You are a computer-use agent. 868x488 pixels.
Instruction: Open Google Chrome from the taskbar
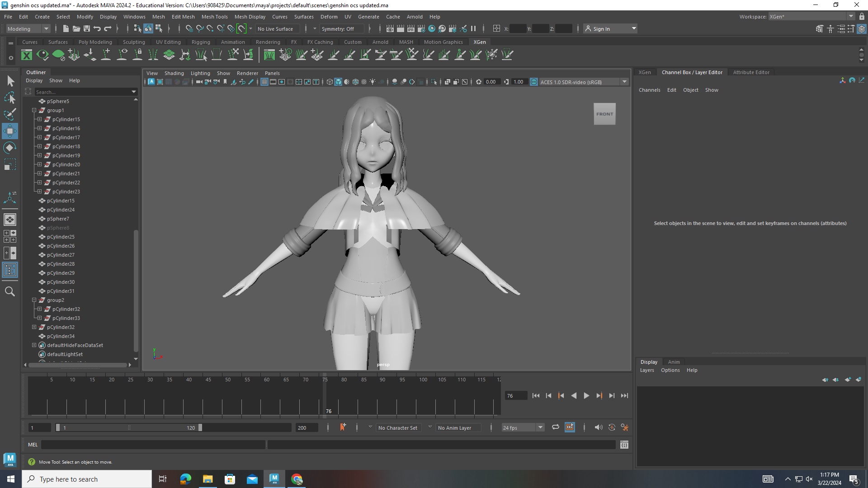tap(297, 479)
